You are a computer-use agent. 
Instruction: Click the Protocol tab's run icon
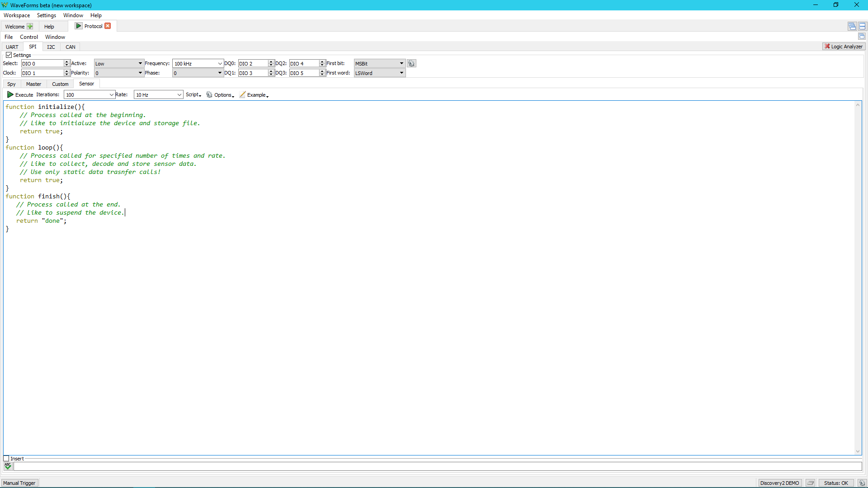tap(79, 26)
